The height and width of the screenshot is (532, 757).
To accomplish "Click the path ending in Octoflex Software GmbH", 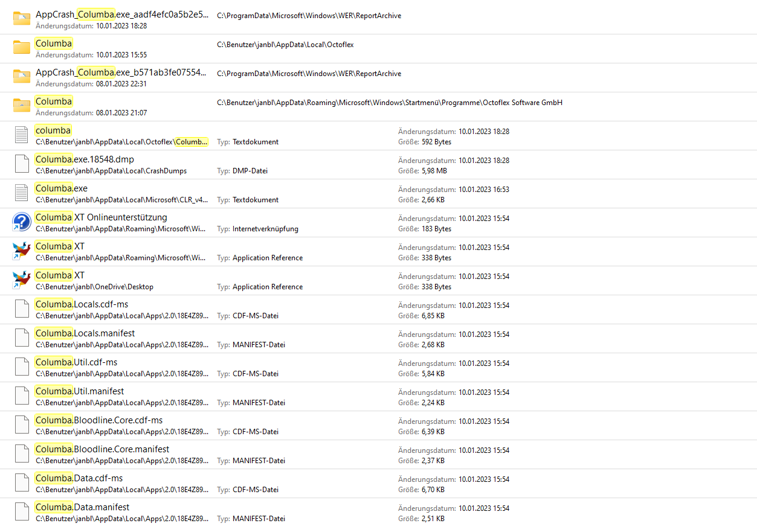I will (x=390, y=103).
